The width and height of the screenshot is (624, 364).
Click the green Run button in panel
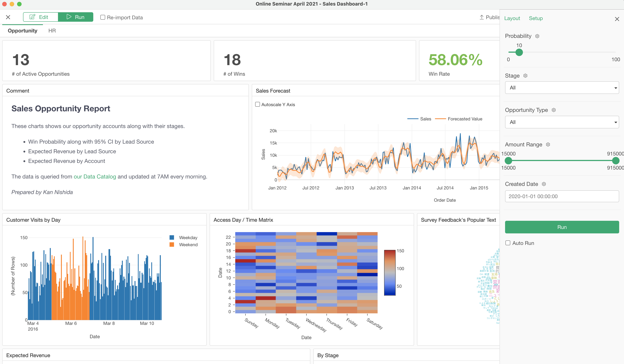[562, 227]
